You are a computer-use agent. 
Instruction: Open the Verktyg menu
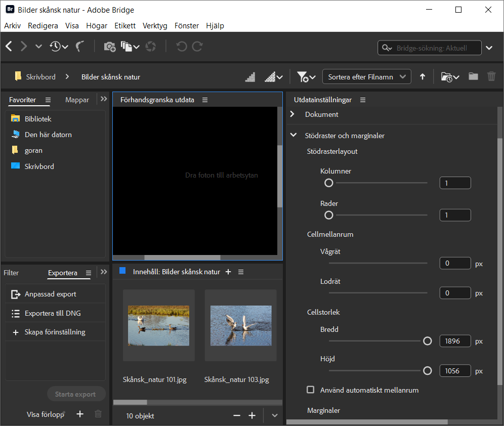pyautogui.click(x=154, y=25)
